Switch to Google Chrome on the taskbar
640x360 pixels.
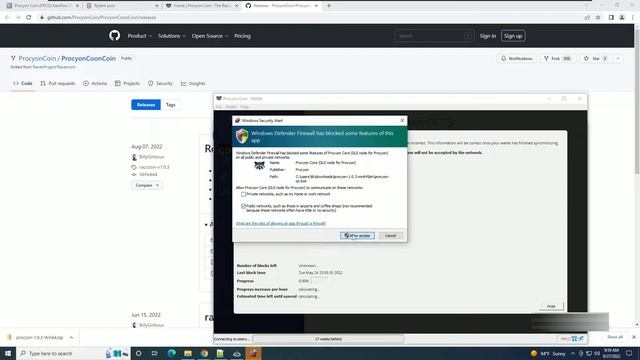pos(204,353)
